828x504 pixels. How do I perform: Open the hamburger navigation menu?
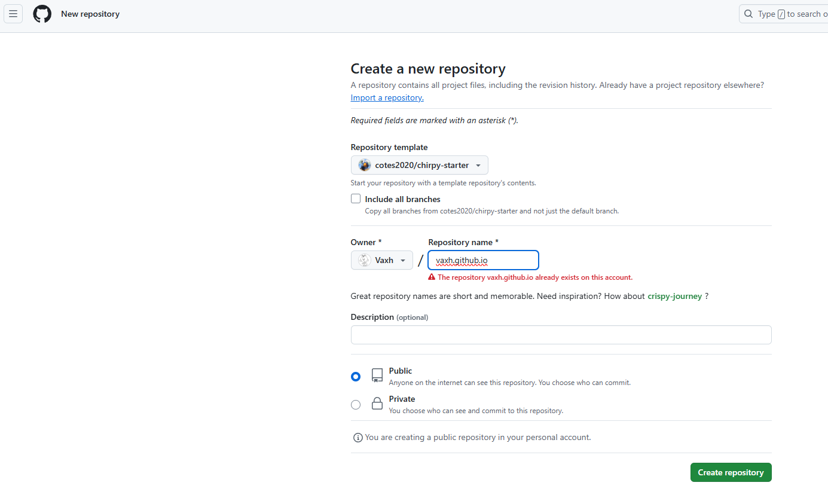click(13, 14)
